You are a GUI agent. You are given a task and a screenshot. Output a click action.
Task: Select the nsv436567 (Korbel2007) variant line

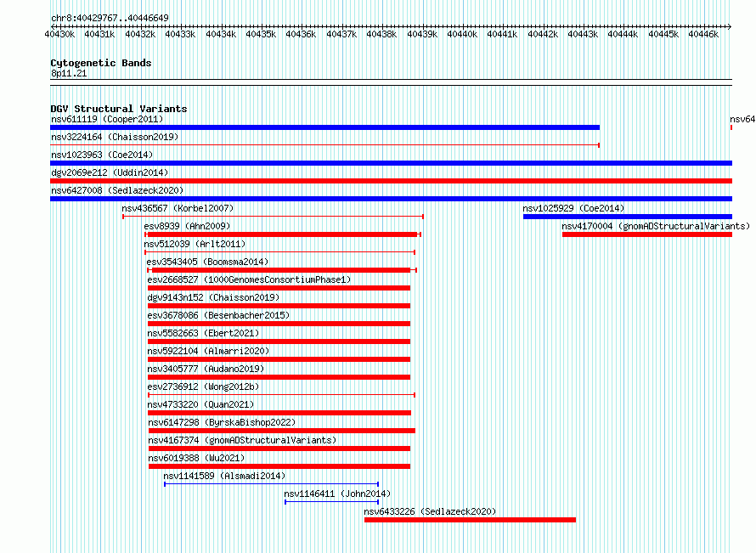click(x=273, y=217)
